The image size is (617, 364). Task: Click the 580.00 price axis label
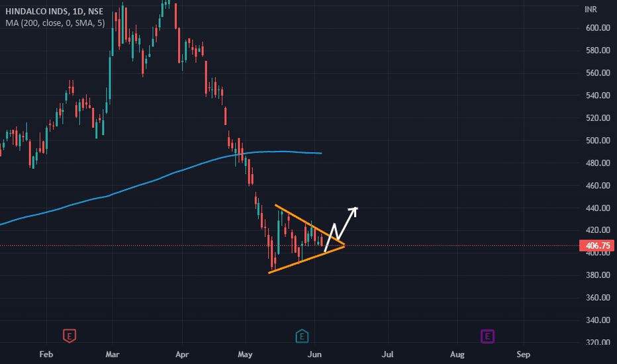598,50
